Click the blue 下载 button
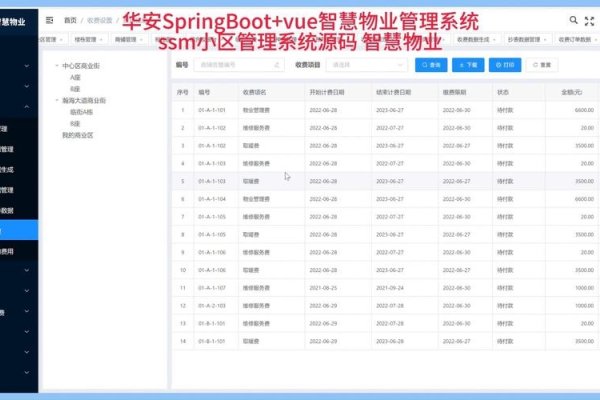The height and width of the screenshot is (400, 600). click(468, 65)
